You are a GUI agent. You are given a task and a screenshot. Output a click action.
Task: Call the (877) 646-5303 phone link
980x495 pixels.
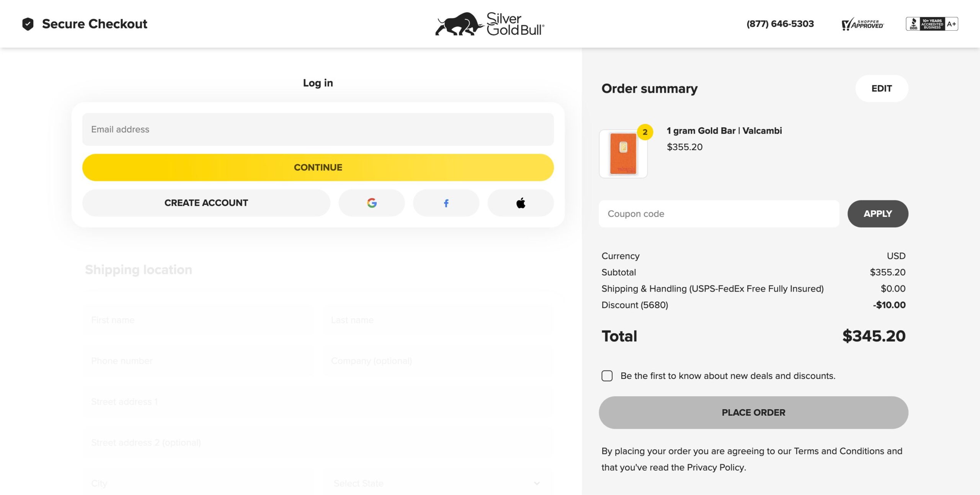click(780, 24)
